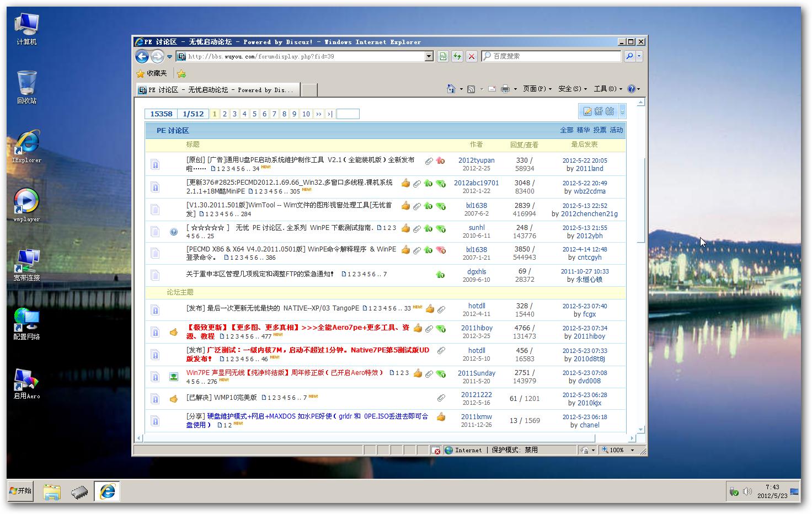812x514 pixels.
Task: Select wmplayer desktop shortcut
Action: tap(26, 205)
